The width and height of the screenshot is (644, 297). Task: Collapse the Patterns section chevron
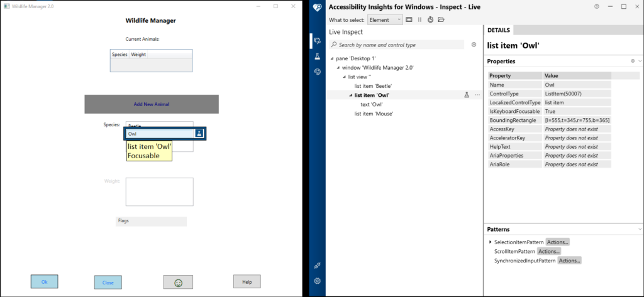point(640,229)
